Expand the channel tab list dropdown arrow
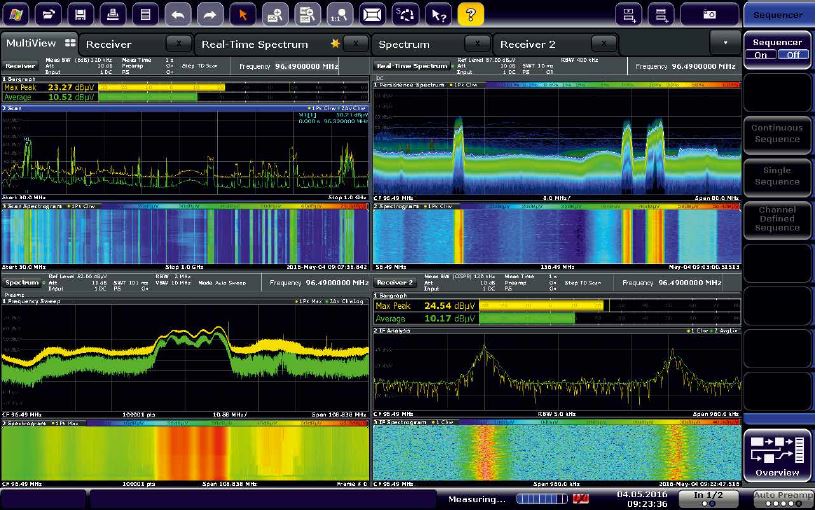This screenshot has width=817, height=510. [x=725, y=44]
